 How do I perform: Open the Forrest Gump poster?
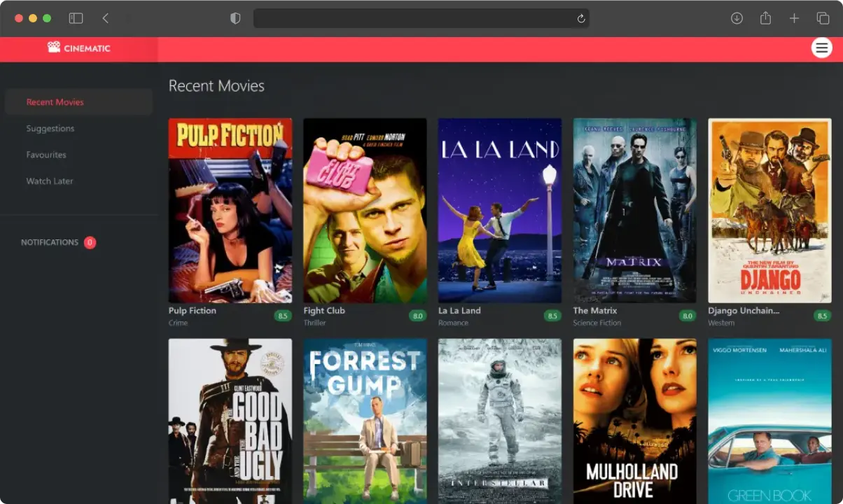pos(365,421)
